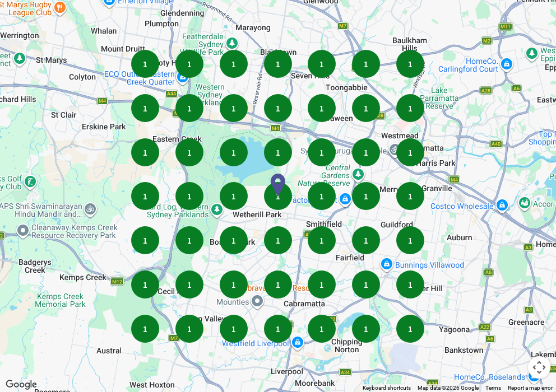Open the Terms link
The image size is (556, 392).
click(493, 388)
